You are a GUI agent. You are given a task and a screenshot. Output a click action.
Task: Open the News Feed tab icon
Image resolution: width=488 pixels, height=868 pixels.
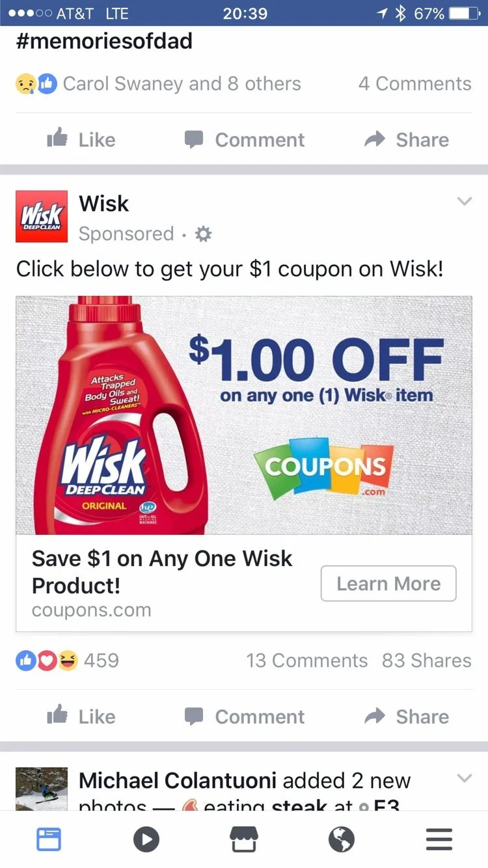pyautogui.click(x=49, y=839)
